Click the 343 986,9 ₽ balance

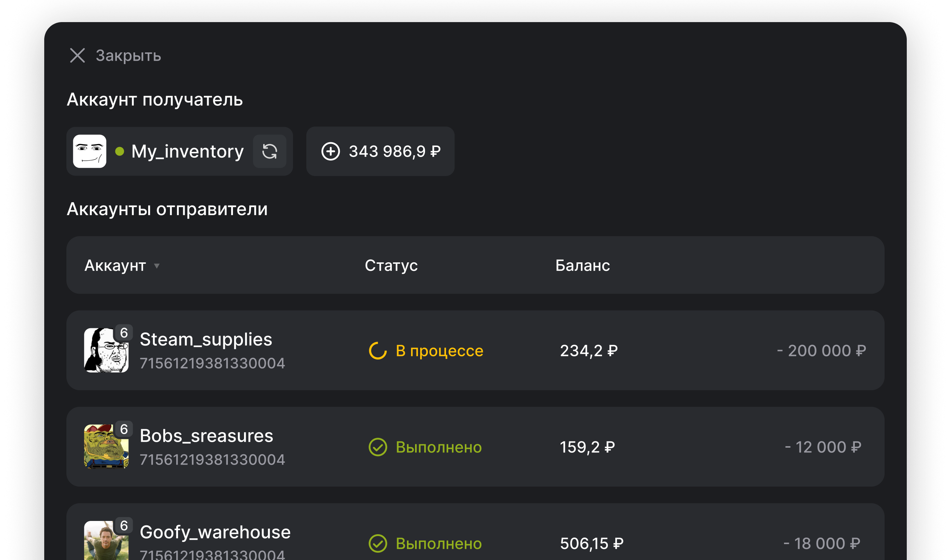pos(394,151)
